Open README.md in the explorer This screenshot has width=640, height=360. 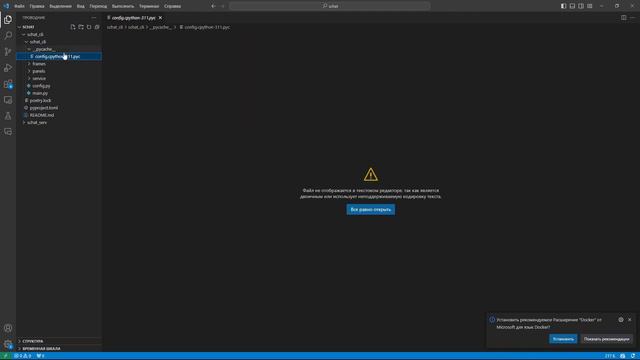click(x=42, y=115)
